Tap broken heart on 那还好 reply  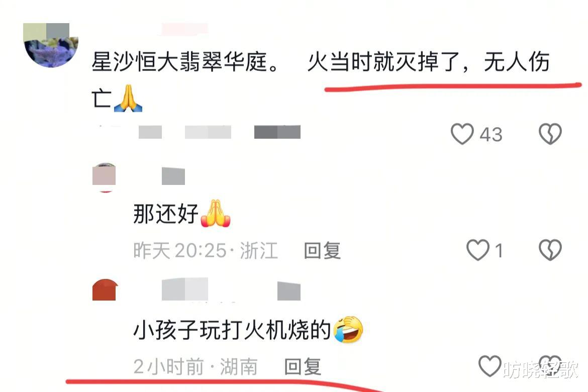(550, 250)
